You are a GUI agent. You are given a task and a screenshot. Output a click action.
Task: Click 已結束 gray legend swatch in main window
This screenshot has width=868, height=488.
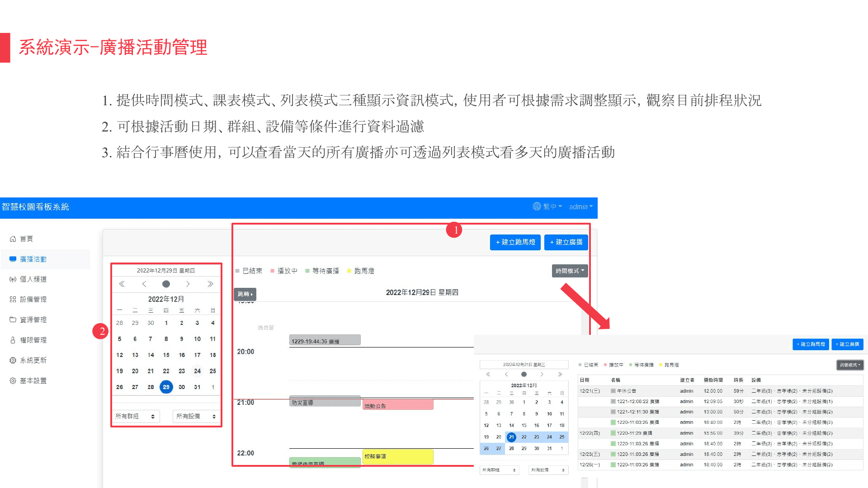[237, 271]
